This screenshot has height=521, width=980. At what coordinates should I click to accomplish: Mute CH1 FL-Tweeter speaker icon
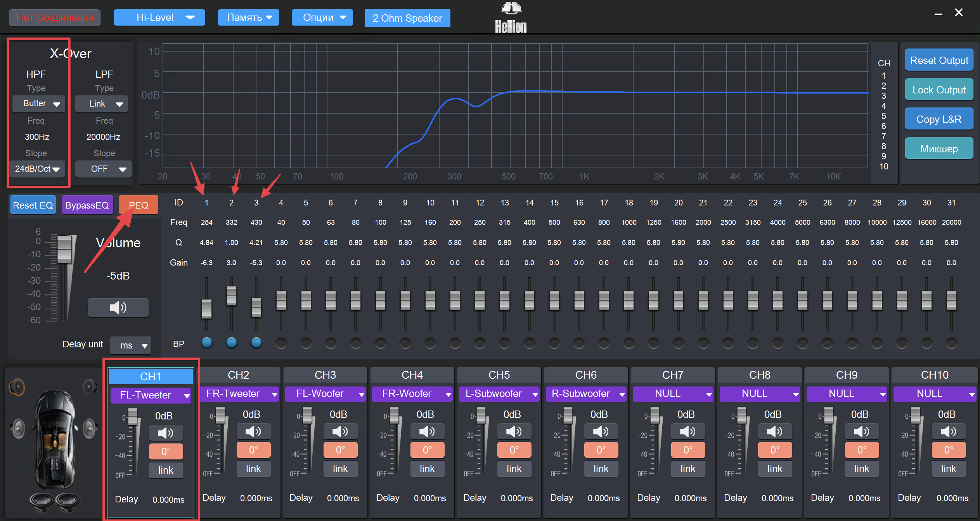coord(166,433)
